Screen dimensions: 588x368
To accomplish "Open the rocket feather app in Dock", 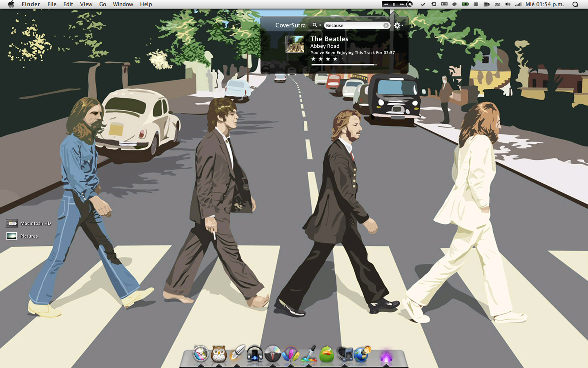I will [x=237, y=353].
